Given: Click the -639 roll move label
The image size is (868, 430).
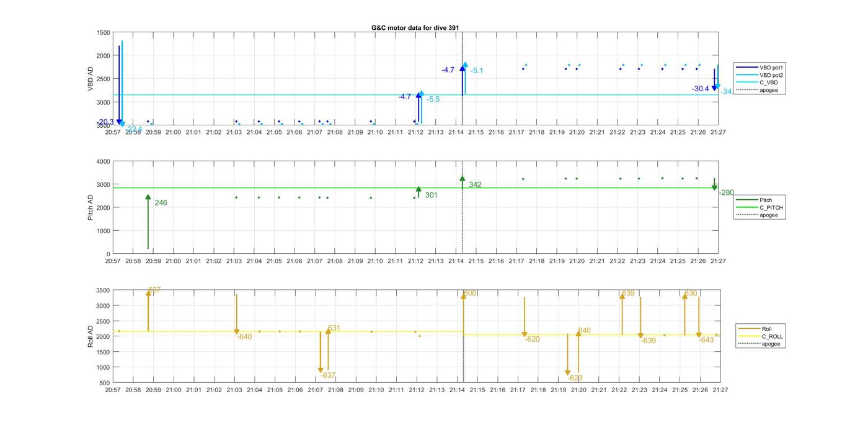Looking at the screenshot, I should (648, 341).
